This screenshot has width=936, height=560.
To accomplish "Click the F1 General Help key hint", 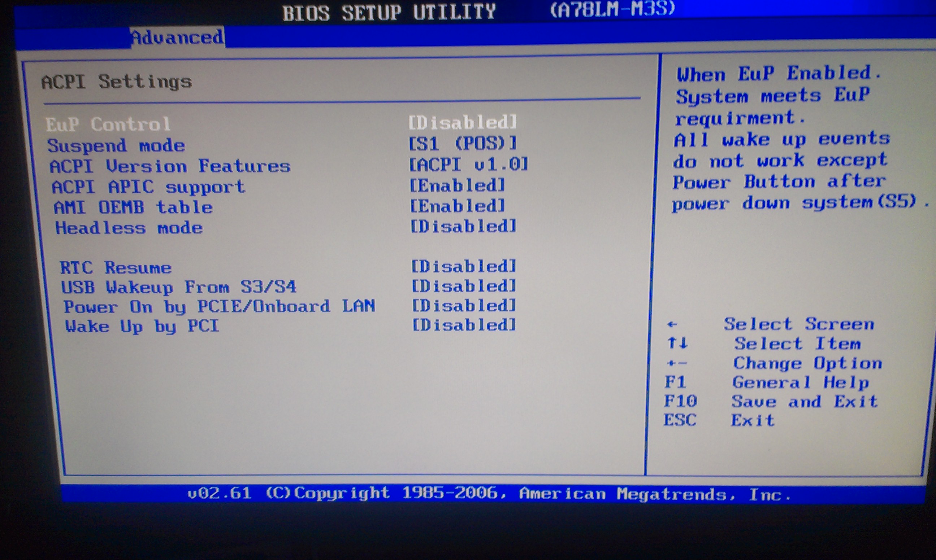I will pyautogui.click(x=675, y=382).
